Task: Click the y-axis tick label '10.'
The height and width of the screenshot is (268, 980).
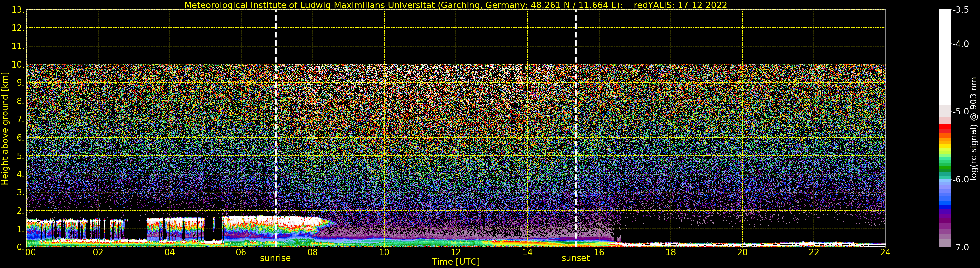Action: (x=18, y=65)
